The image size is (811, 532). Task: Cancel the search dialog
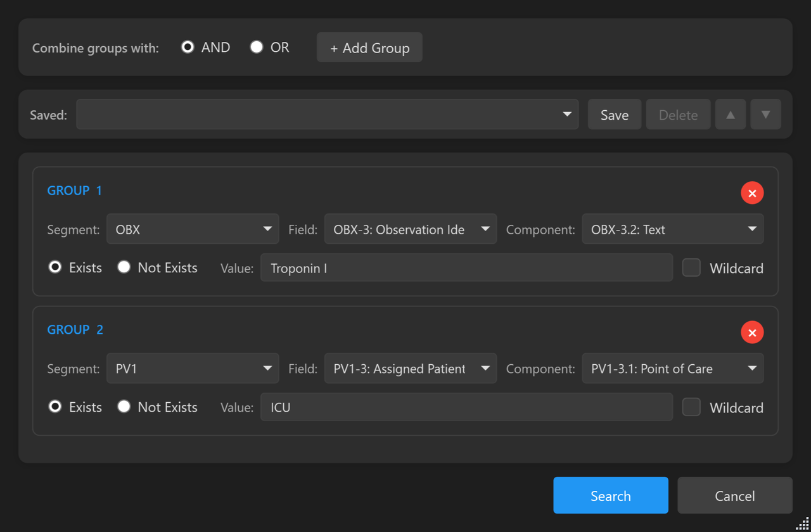click(x=735, y=495)
